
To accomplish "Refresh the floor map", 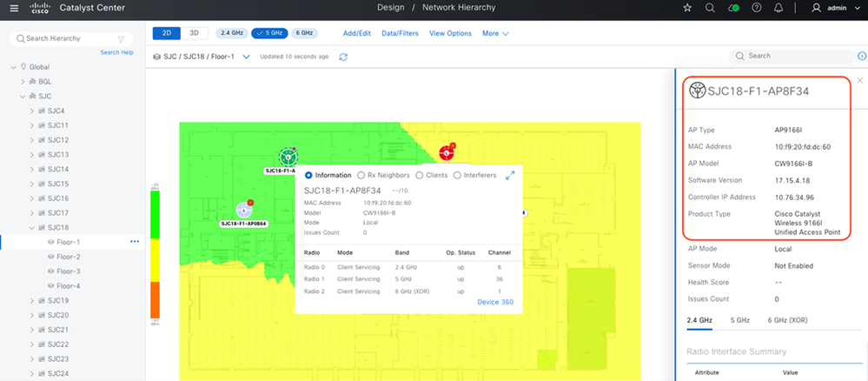I will (343, 57).
